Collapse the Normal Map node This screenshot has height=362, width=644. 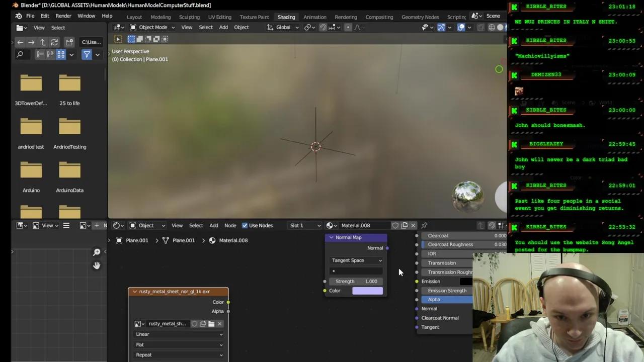[331, 237]
